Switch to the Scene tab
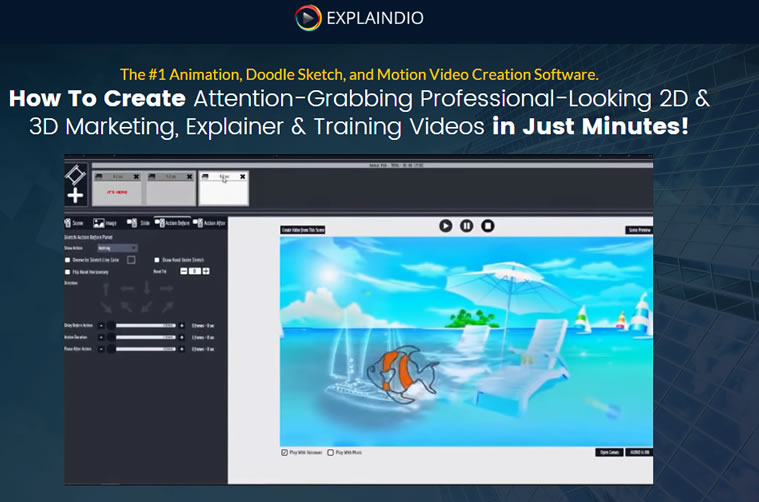The image size is (759, 502). tap(74, 223)
